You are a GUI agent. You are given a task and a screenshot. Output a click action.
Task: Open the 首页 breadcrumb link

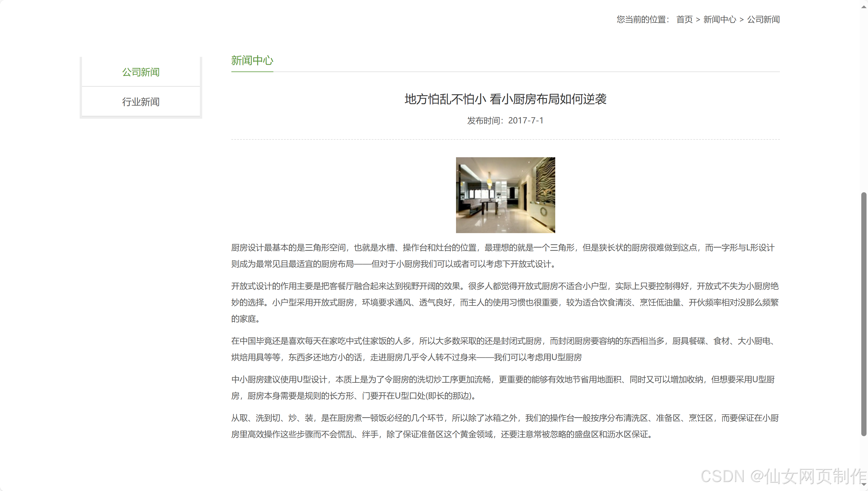point(684,20)
